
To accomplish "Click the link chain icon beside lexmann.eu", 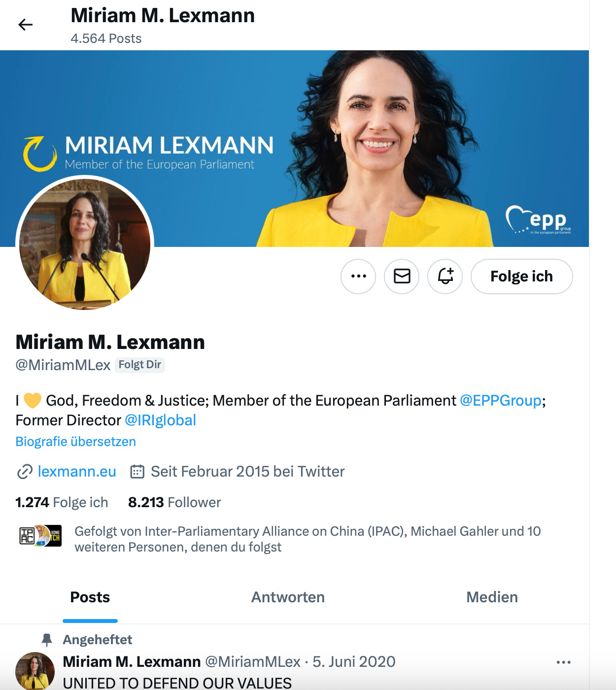I will [25, 472].
